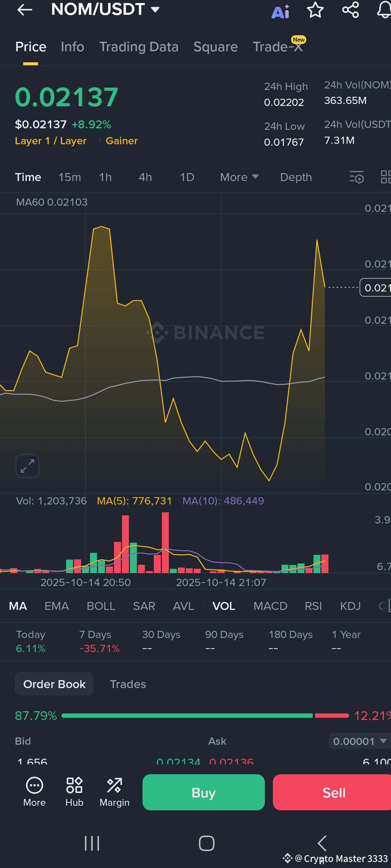Tap Android home button
391x868 pixels.
click(207, 843)
